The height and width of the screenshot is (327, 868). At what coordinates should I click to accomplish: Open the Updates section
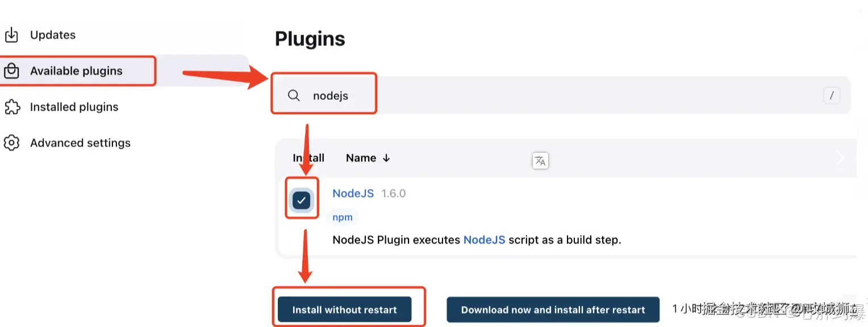click(53, 35)
